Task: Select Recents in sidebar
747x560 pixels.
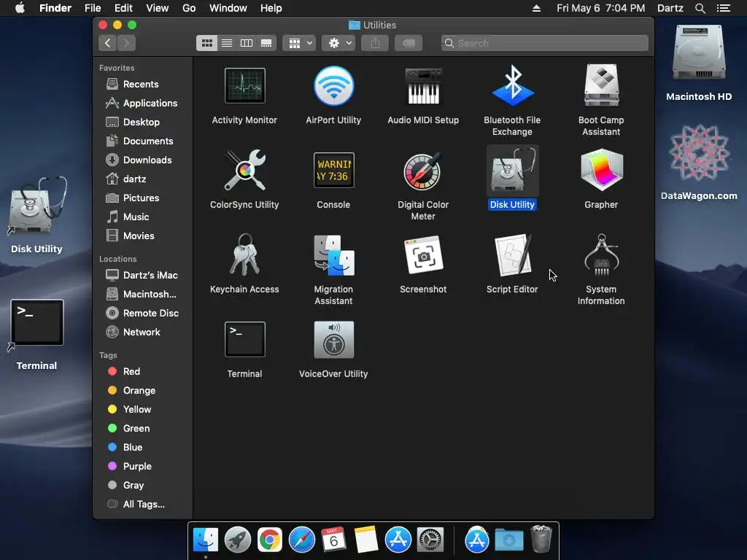Action: click(x=142, y=85)
